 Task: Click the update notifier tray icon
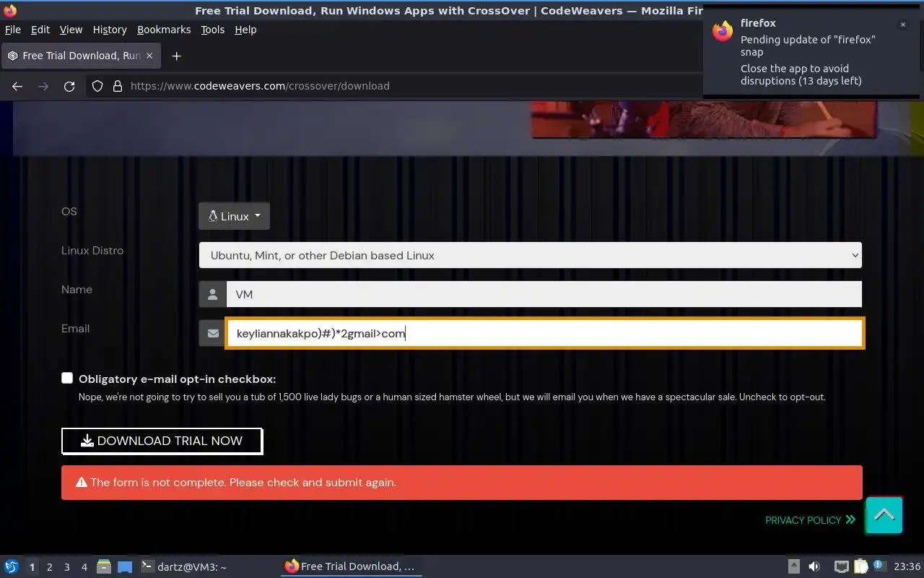[x=879, y=566]
